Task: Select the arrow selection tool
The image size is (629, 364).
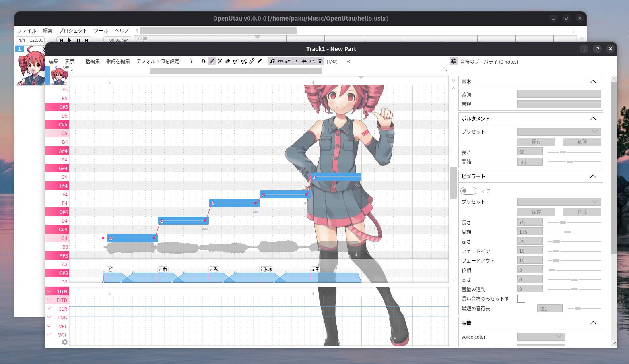Action: [204, 61]
